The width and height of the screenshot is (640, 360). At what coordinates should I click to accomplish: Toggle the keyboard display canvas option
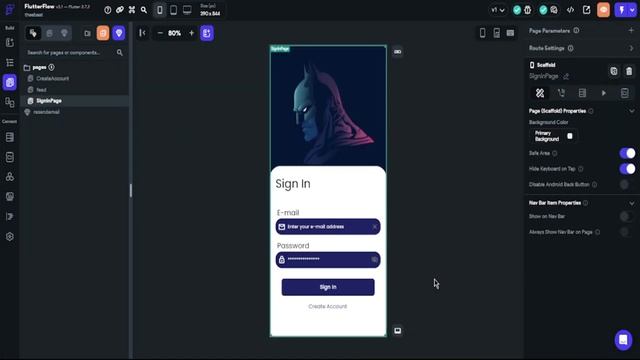pyautogui.click(x=510, y=33)
